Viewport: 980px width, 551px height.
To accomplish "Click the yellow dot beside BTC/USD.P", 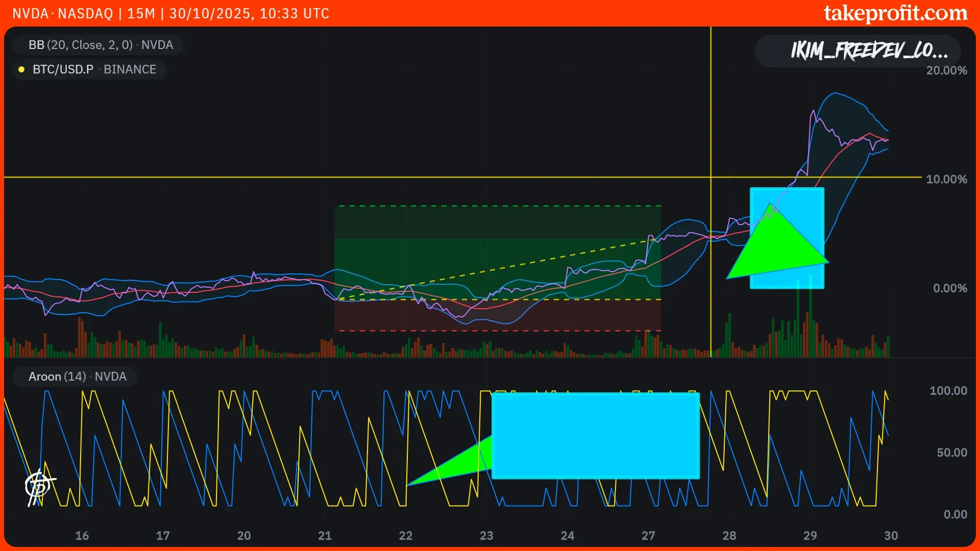I will tap(21, 69).
